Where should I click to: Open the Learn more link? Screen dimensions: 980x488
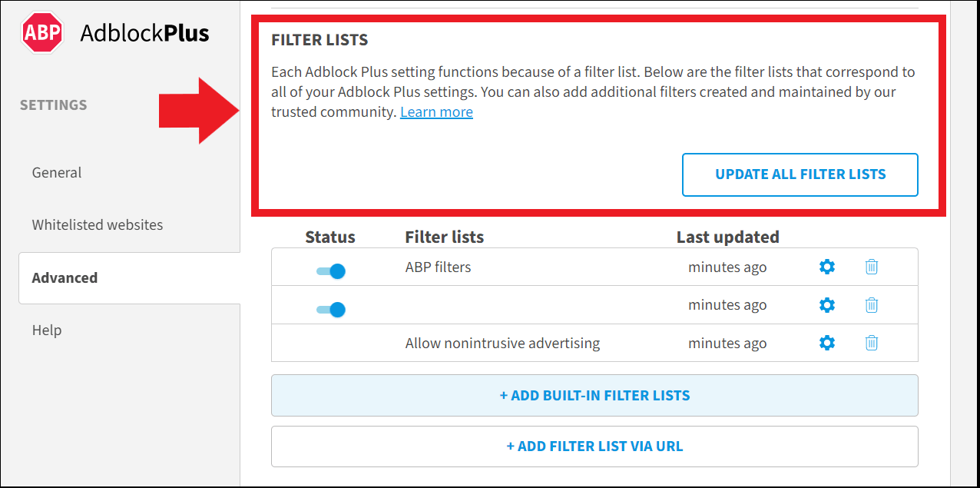tap(436, 111)
